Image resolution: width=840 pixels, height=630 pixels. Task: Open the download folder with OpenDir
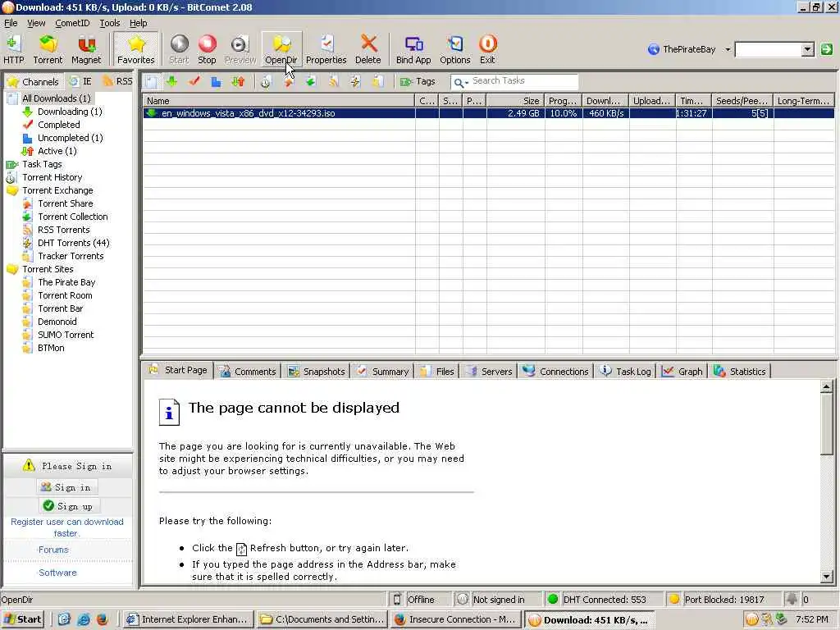tap(281, 49)
